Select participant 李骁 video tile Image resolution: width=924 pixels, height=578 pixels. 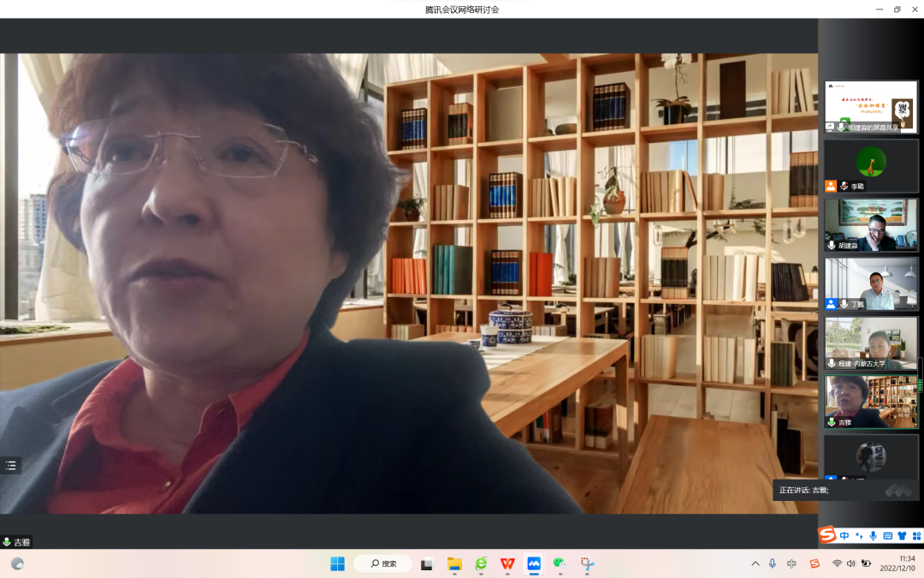(x=871, y=165)
